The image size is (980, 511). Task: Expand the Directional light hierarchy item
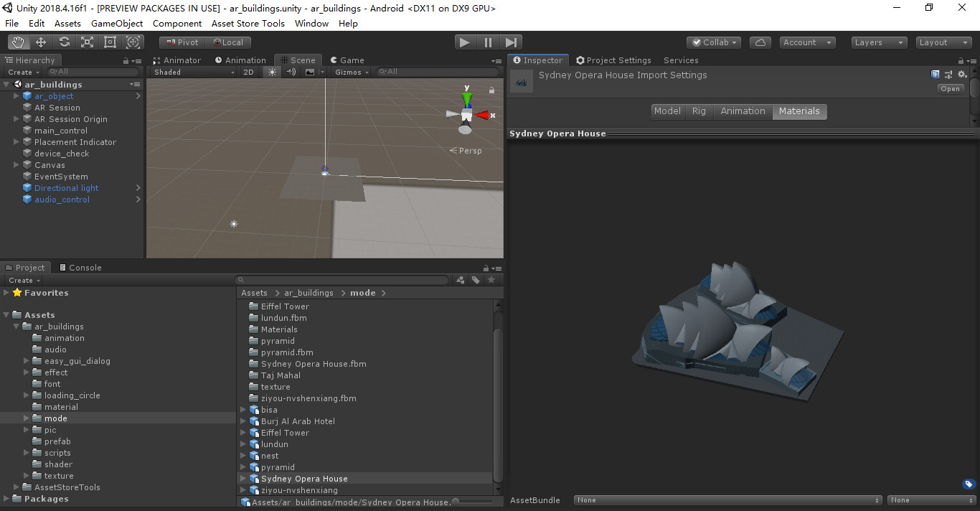(16, 188)
